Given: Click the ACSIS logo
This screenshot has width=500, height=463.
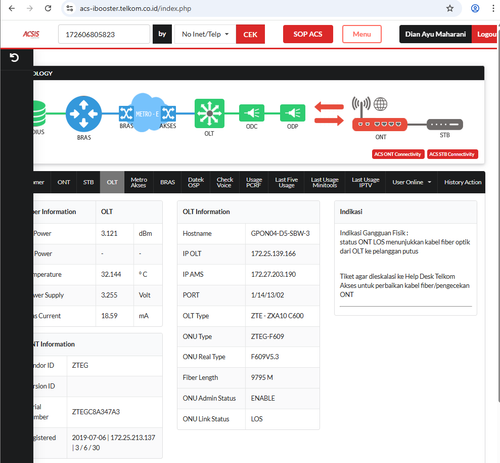Looking at the screenshot, I should 31,34.
